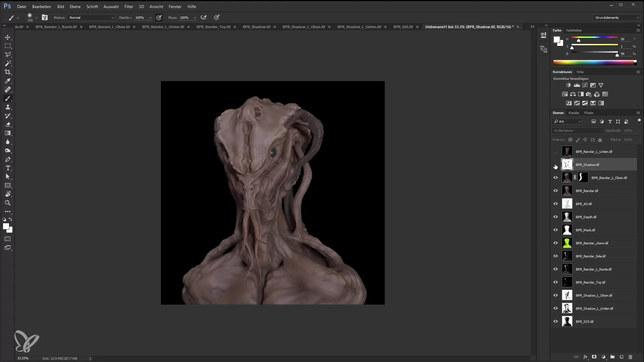The width and height of the screenshot is (644, 362).
Task: Open layer styles fx button
Action: tap(585, 357)
